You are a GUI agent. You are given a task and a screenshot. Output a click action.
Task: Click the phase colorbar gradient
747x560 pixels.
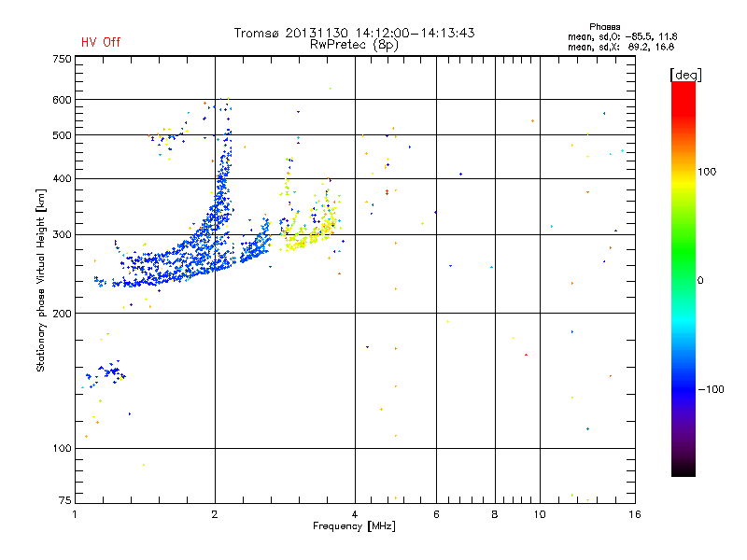[684, 278]
